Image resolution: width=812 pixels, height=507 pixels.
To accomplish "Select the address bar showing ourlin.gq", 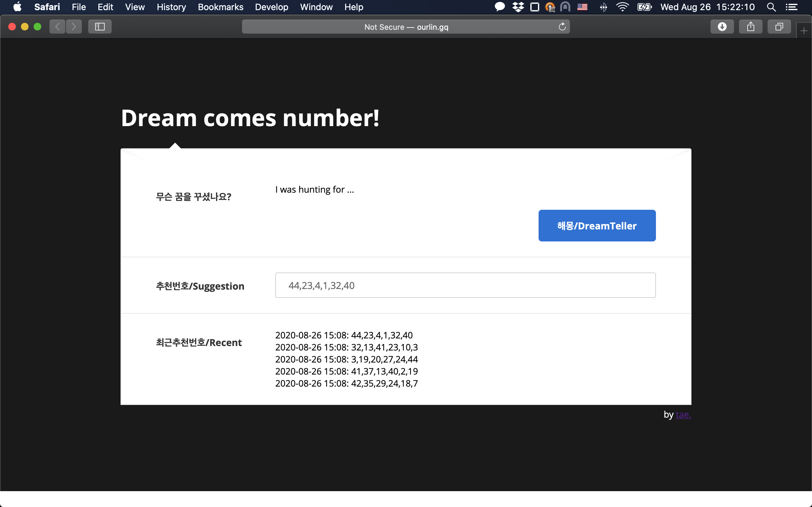I will click(406, 27).
